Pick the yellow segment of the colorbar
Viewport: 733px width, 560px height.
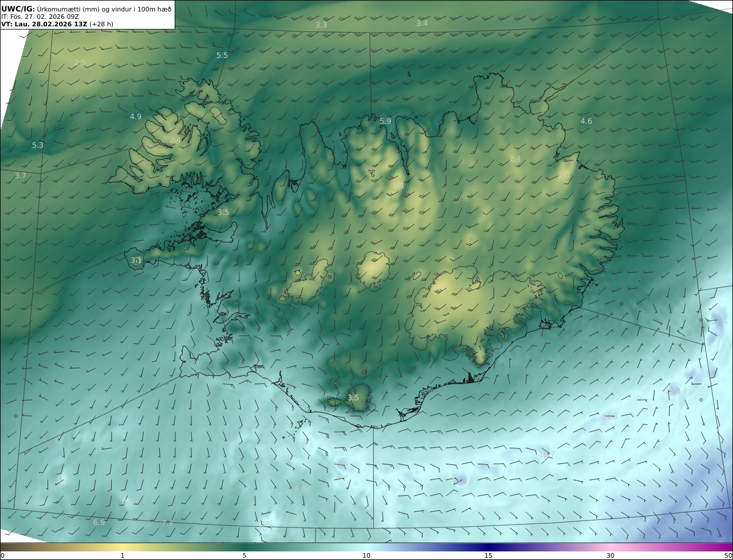click(x=123, y=547)
